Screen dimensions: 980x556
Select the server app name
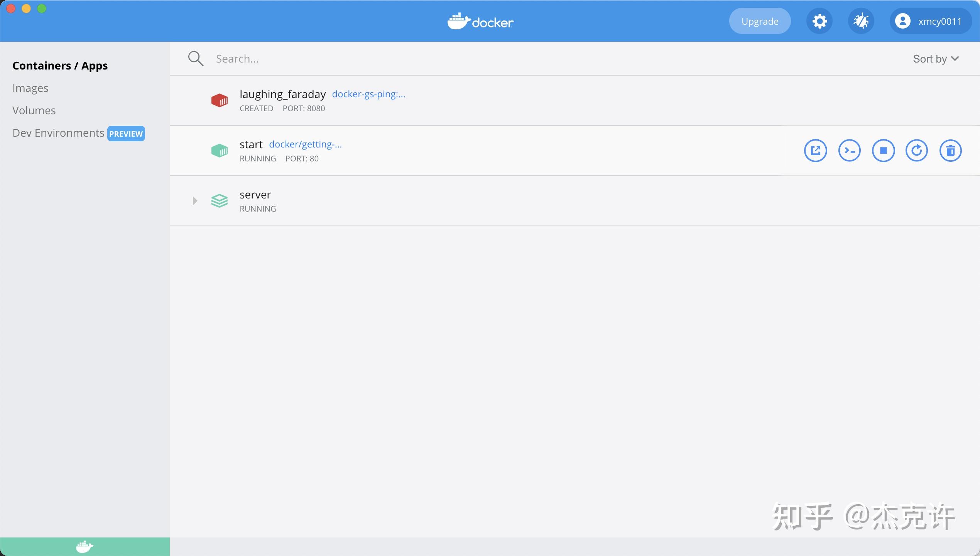click(255, 195)
